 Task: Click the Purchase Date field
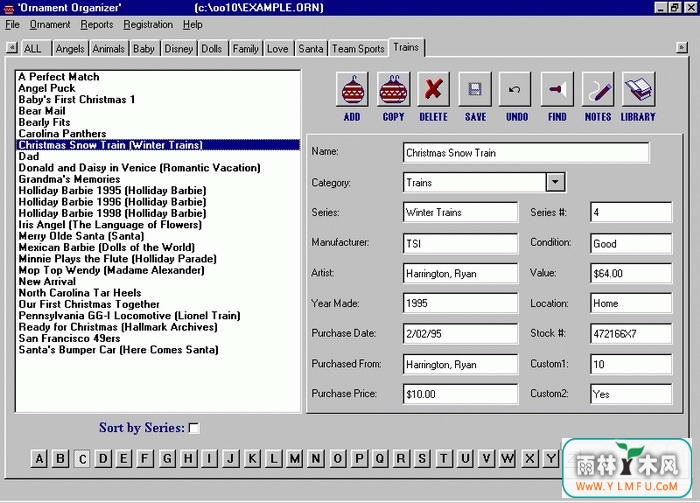[460, 333]
